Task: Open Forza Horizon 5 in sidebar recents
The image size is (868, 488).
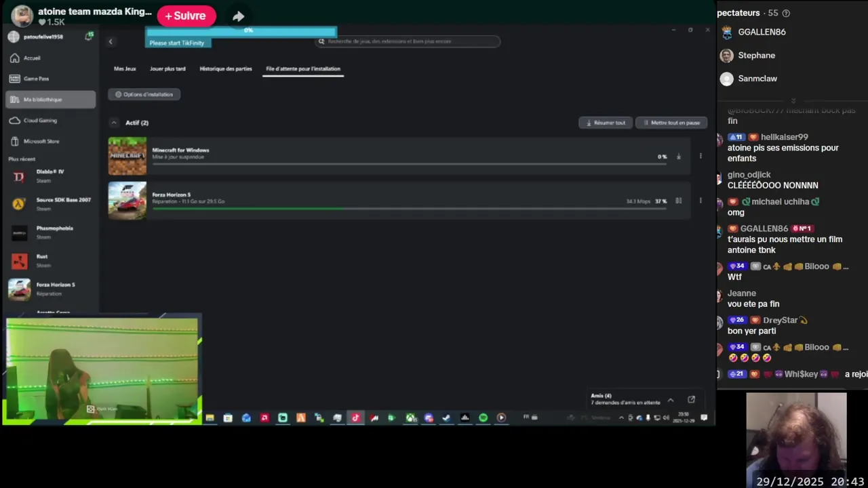Action: click(50, 289)
